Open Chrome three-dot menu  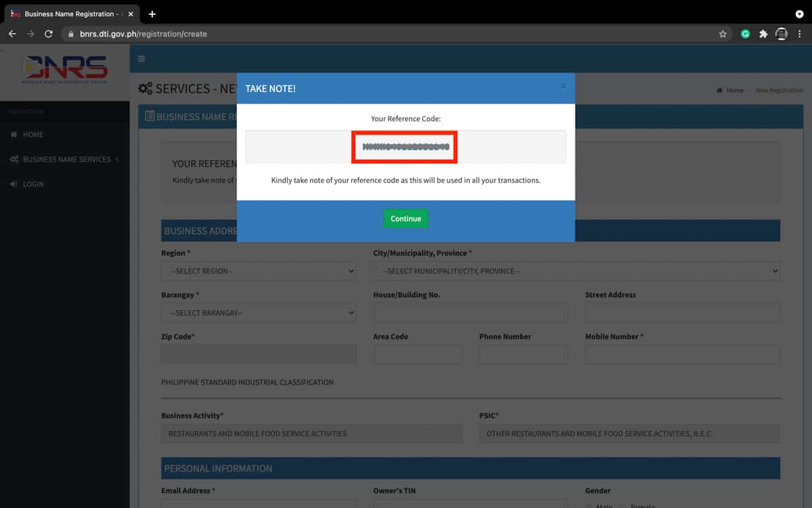(x=799, y=34)
